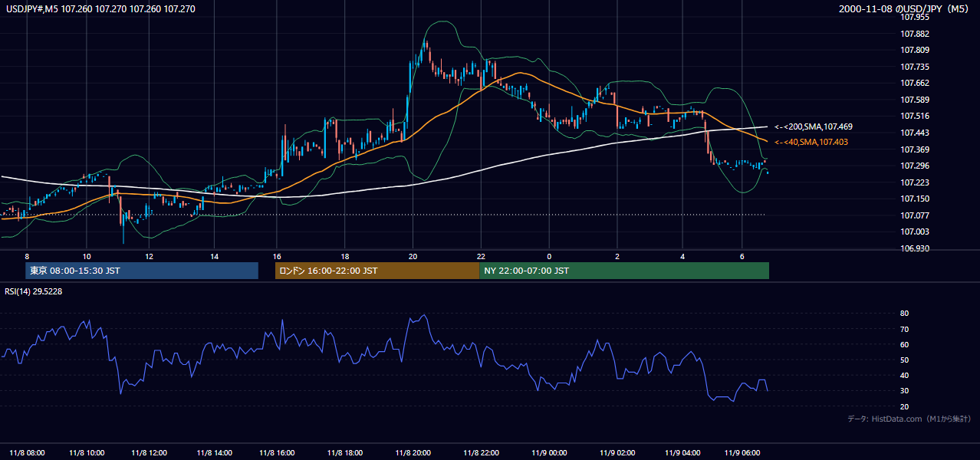This screenshot has width=980, height=460.
Task: Click price axis label 107.809
Action: (x=915, y=50)
